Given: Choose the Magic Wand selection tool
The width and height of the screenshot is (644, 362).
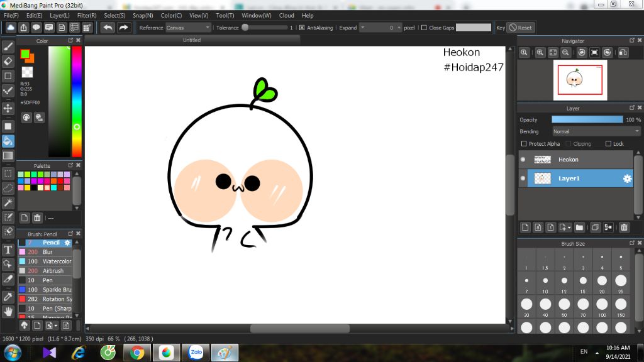Looking at the screenshot, I should point(8,203).
